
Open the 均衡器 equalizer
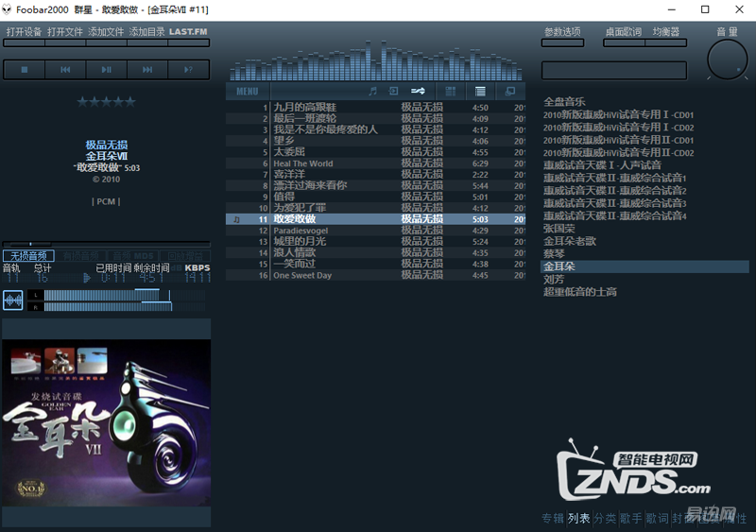point(665,32)
